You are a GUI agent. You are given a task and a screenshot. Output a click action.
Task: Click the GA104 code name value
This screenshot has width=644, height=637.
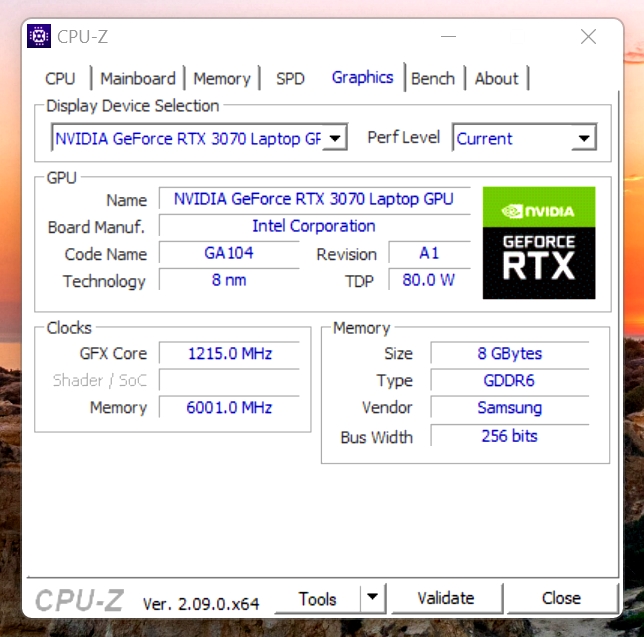pos(229,253)
